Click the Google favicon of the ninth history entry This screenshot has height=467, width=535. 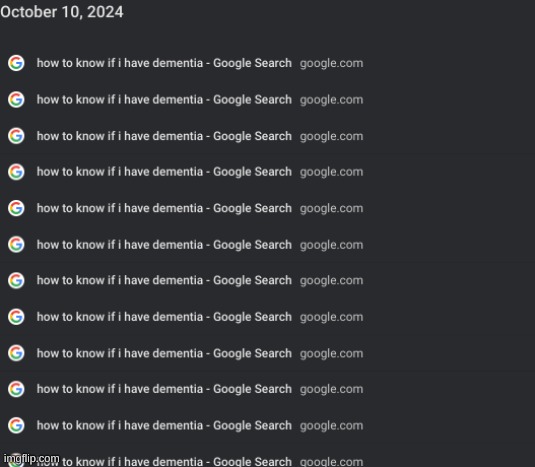(16, 353)
